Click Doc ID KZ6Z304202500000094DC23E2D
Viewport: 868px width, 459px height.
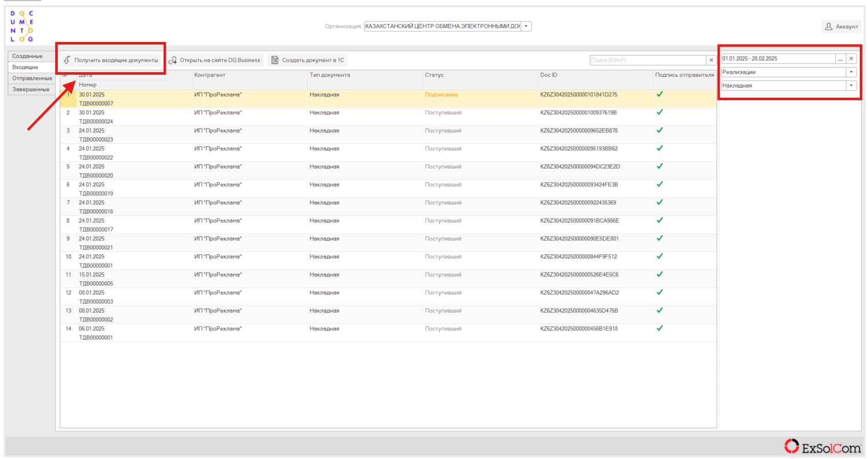(580, 167)
